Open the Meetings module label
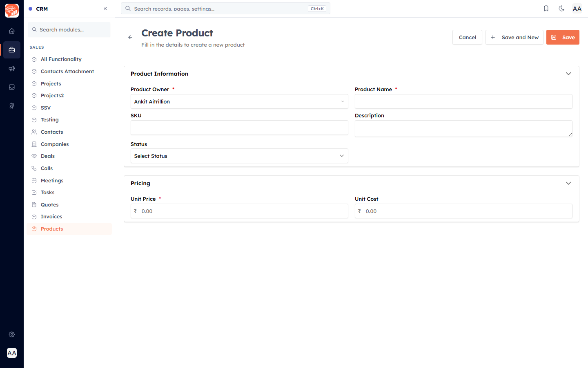This screenshot has height=368, width=588. coord(52,181)
